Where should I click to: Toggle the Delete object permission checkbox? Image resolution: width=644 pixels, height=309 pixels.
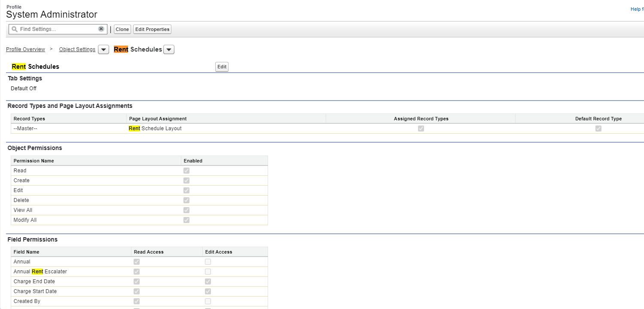(x=186, y=200)
